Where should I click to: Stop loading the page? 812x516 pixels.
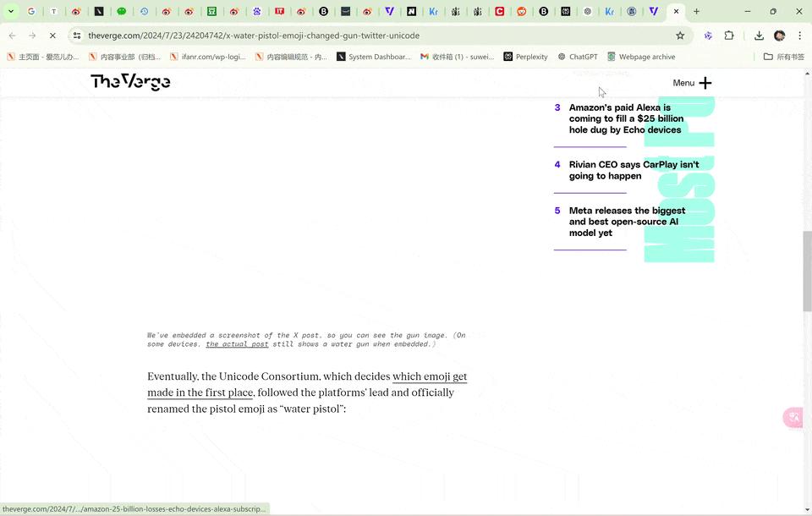tap(52, 36)
